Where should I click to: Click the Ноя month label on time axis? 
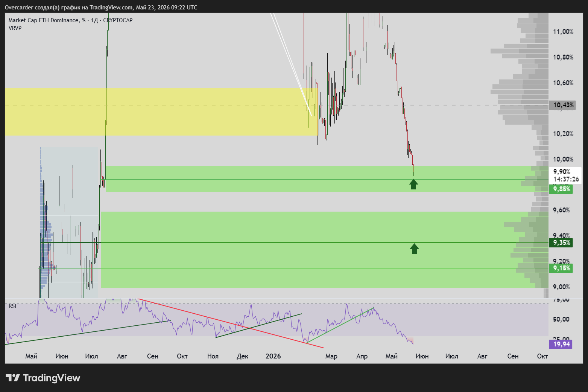coord(213,356)
